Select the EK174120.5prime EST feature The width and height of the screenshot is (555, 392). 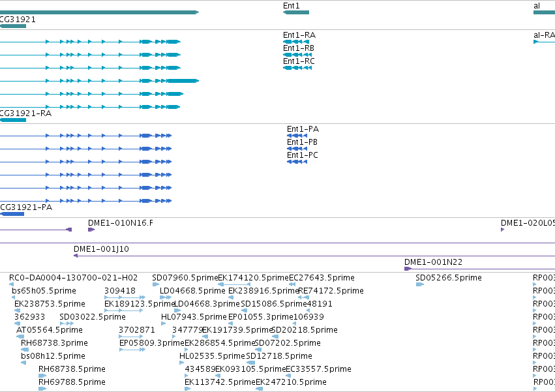coord(234,284)
